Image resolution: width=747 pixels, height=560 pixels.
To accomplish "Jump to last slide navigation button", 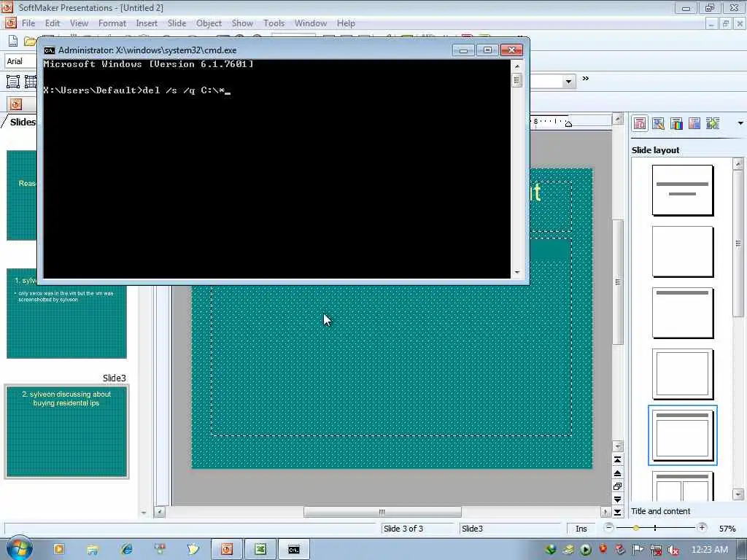I will coord(617,513).
